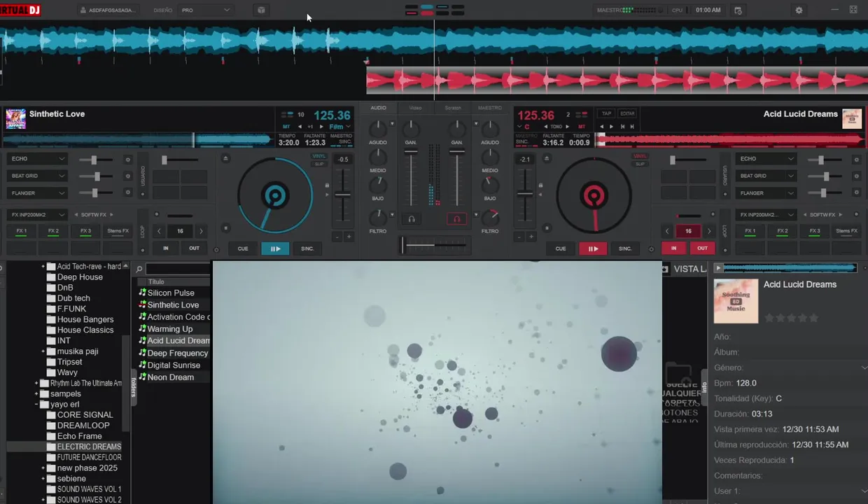This screenshot has height=504, width=868.
Task: Click the package icon in top bar
Action: [x=261, y=10]
